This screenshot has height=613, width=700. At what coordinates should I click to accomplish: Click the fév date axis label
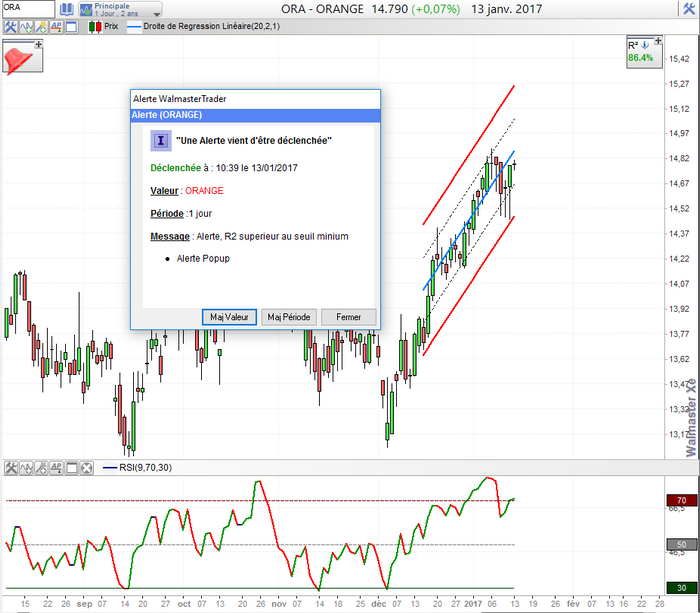pos(573,604)
